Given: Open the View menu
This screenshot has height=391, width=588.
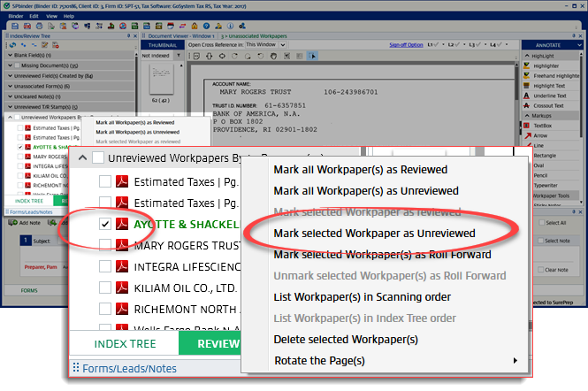Looking at the screenshot, I should 52,16.
